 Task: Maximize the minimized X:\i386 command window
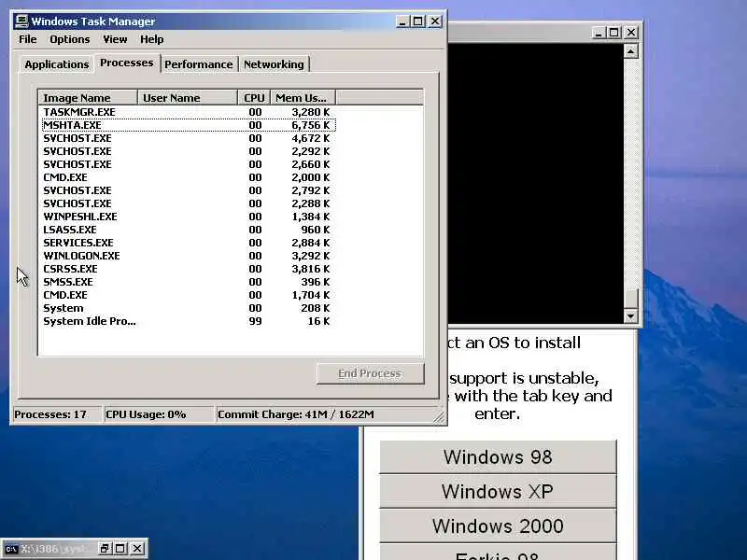pyautogui.click(x=120, y=549)
